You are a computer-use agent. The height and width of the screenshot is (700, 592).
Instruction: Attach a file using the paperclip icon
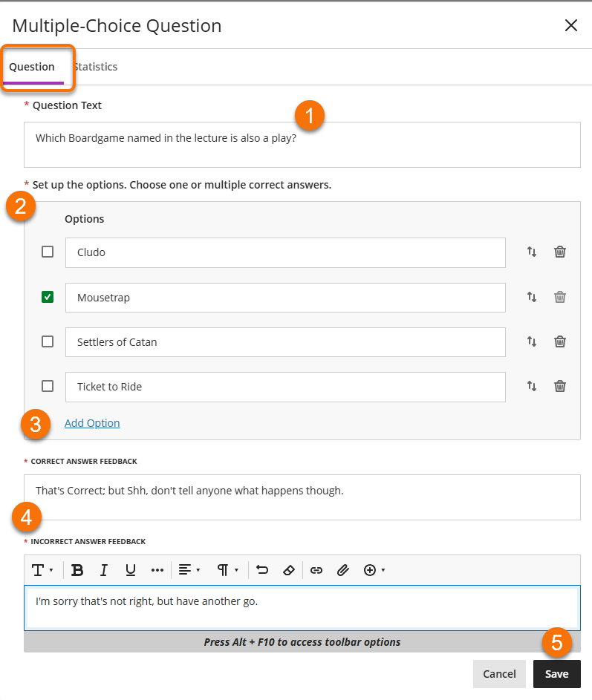pyautogui.click(x=342, y=570)
